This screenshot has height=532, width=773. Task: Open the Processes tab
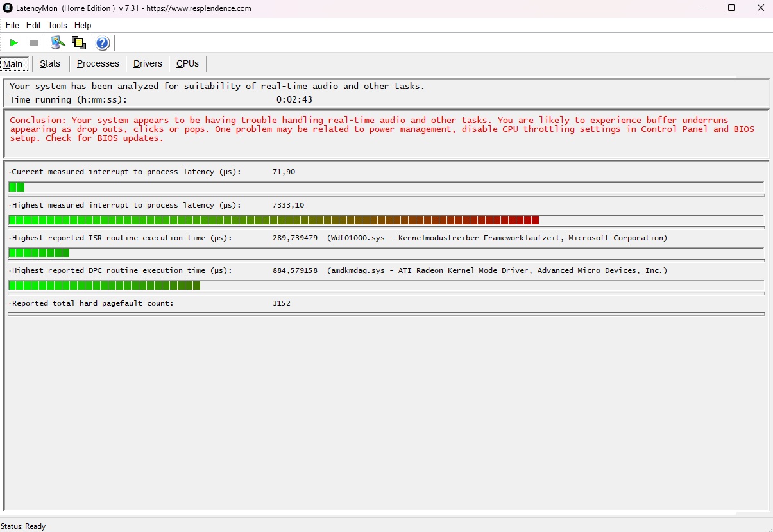(x=98, y=64)
